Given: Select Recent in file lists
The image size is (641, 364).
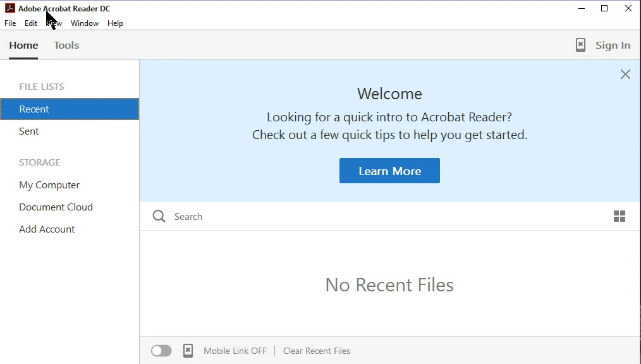Looking at the screenshot, I should pyautogui.click(x=70, y=109).
